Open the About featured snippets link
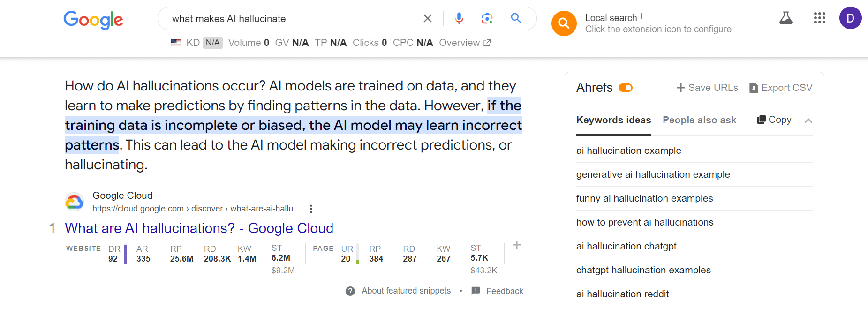Screen dimensions: 868x309 coord(406,291)
